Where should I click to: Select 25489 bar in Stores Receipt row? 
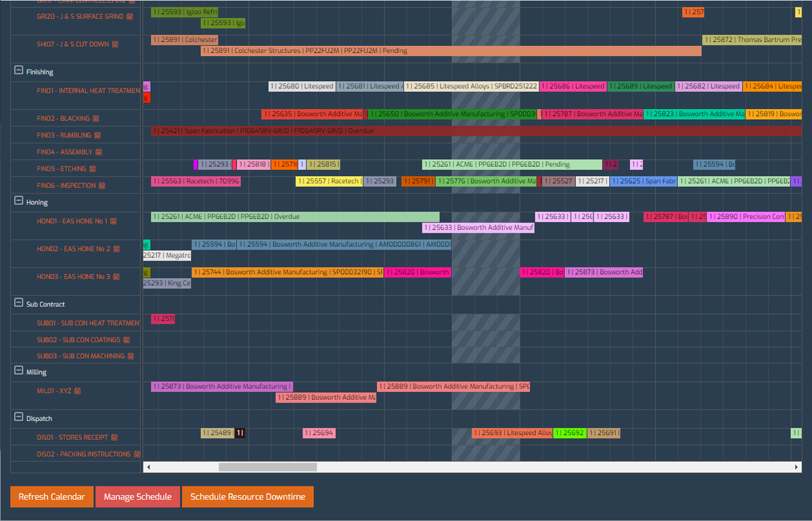coord(217,433)
